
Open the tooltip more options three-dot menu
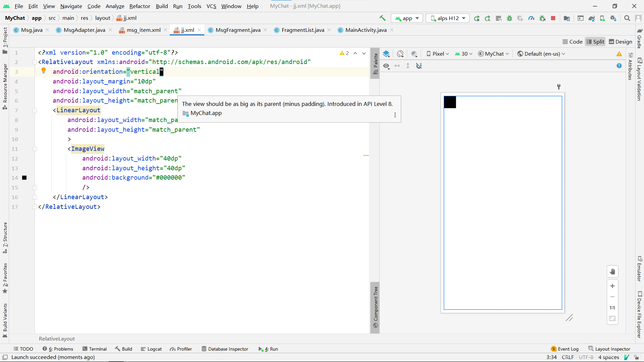(x=395, y=115)
